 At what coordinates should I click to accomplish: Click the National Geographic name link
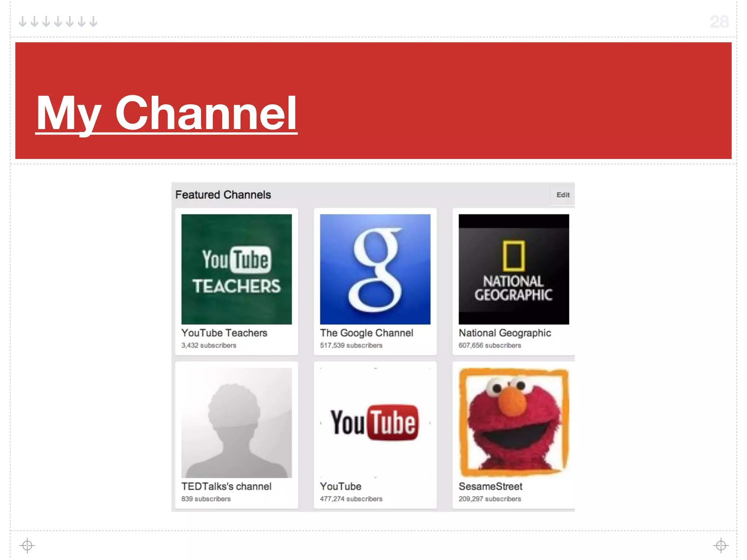505,333
